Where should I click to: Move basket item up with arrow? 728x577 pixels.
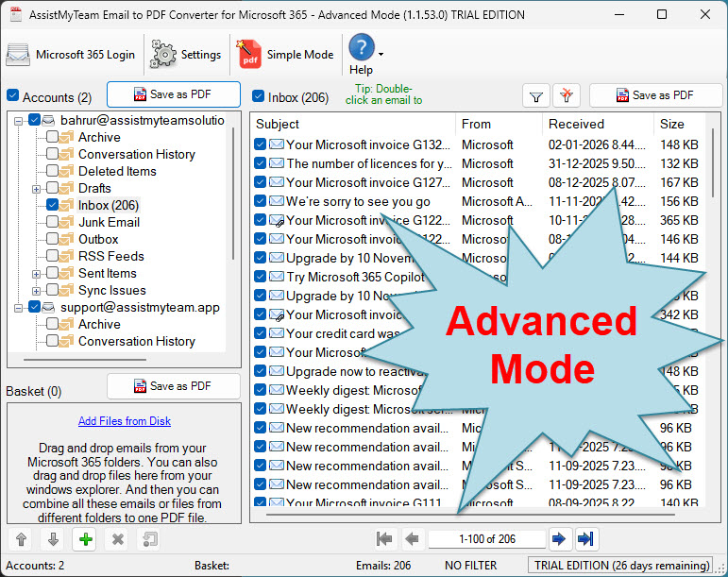[x=21, y=539]
